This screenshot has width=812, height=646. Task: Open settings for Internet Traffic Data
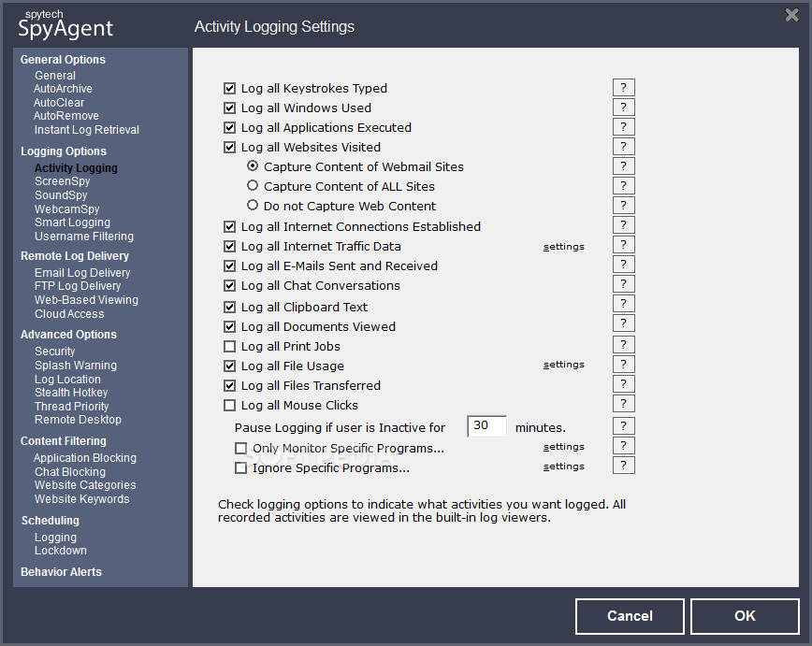[x=563, y=247]
